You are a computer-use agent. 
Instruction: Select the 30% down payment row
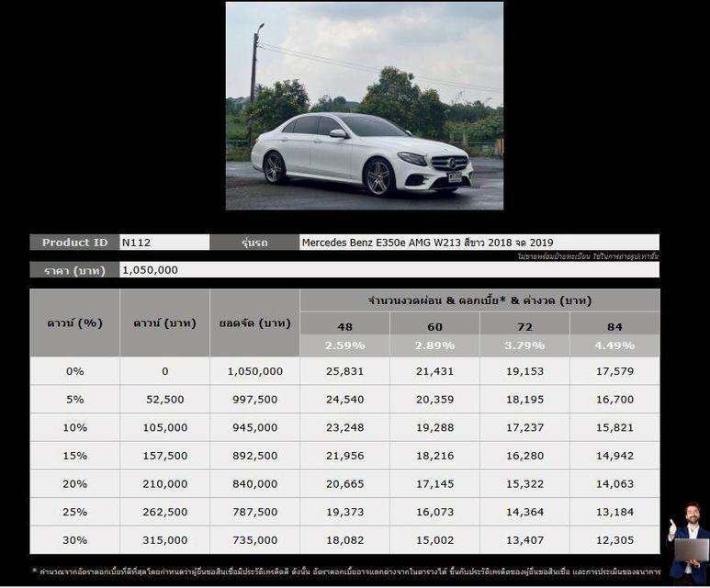click(344, 540)
